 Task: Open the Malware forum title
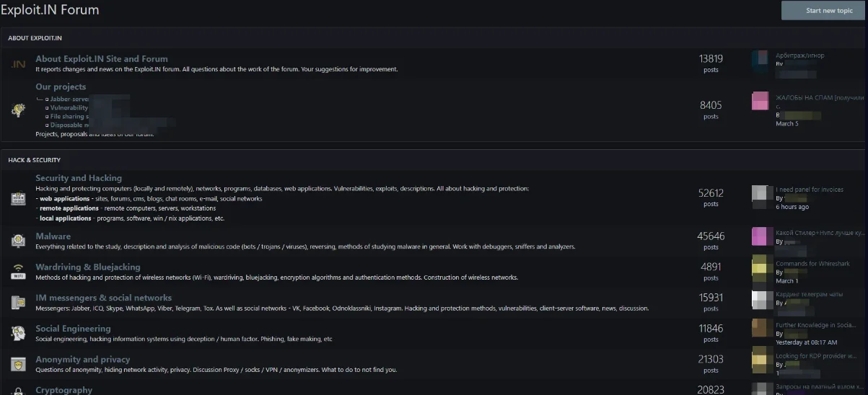click(53, 236)
